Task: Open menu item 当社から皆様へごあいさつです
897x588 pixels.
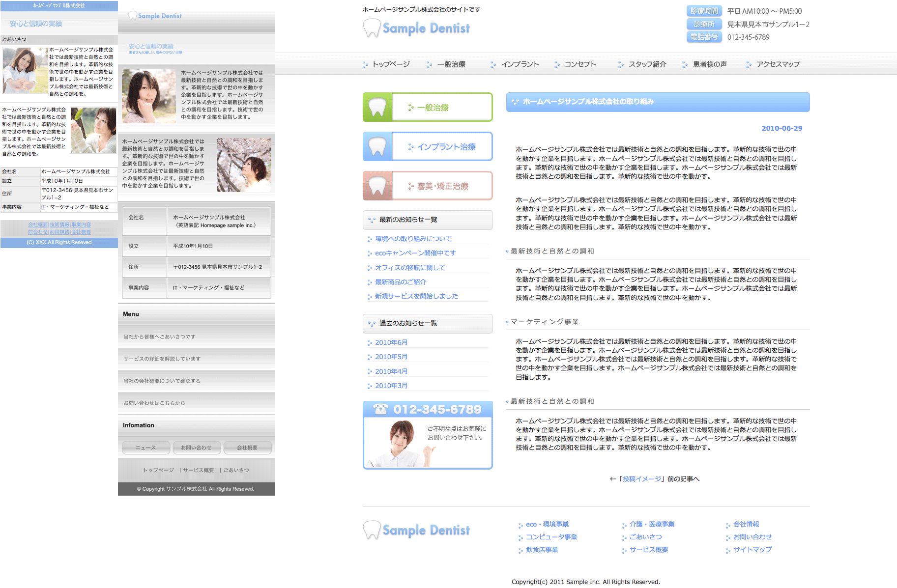Action: pyautogui.click(x=159, y=337)
